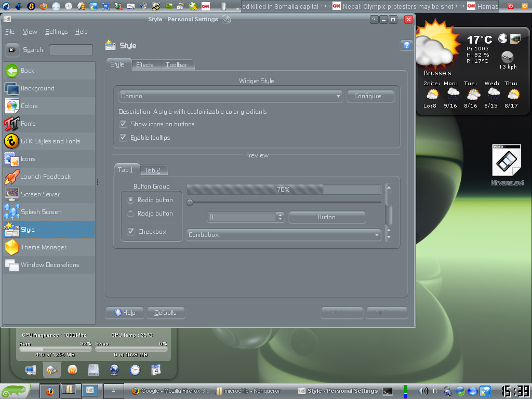This screenshot has height=399, width=532.
Task: Go Back in the settings sidebar
Action: pos(49,71)
